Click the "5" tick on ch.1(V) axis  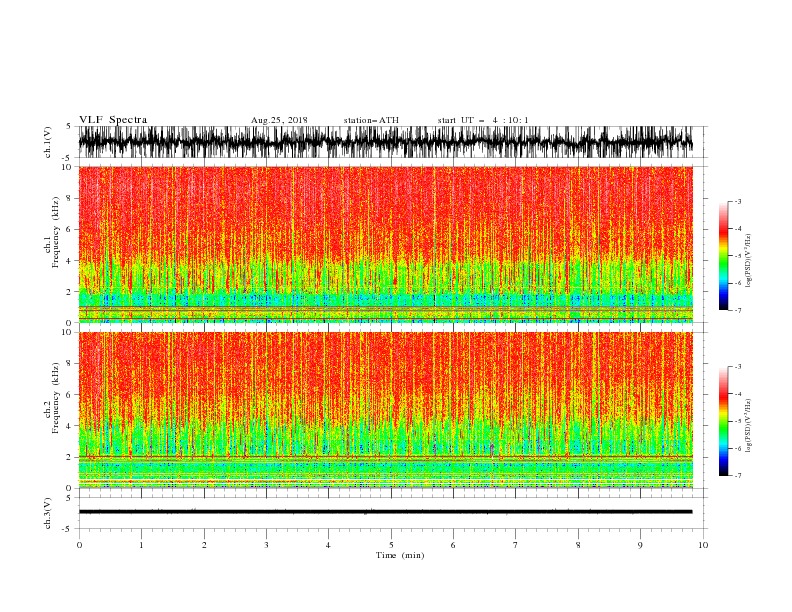[69, 127]
